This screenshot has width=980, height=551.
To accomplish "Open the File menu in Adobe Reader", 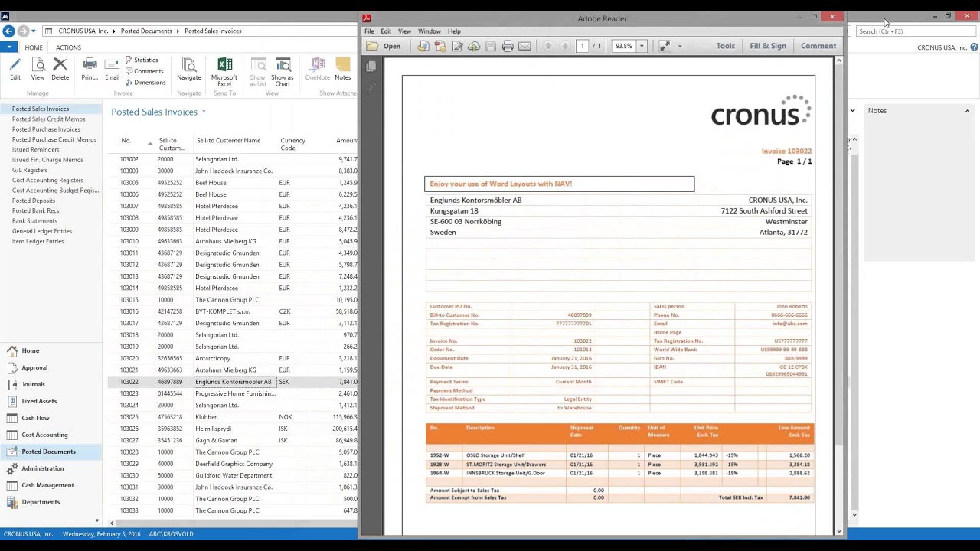I will pos(369,31).
